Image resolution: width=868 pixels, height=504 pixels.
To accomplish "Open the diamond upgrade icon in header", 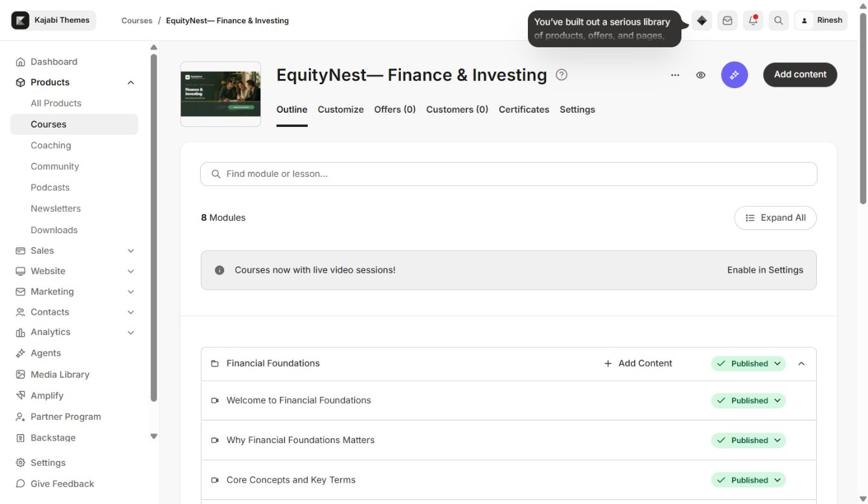I will (702, 21).
